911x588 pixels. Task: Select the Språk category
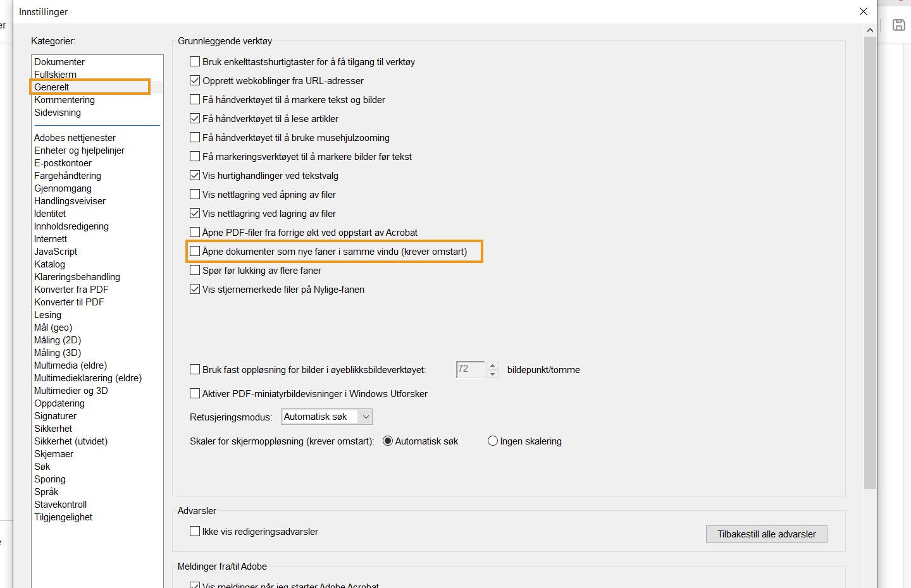tap(46, 491)
